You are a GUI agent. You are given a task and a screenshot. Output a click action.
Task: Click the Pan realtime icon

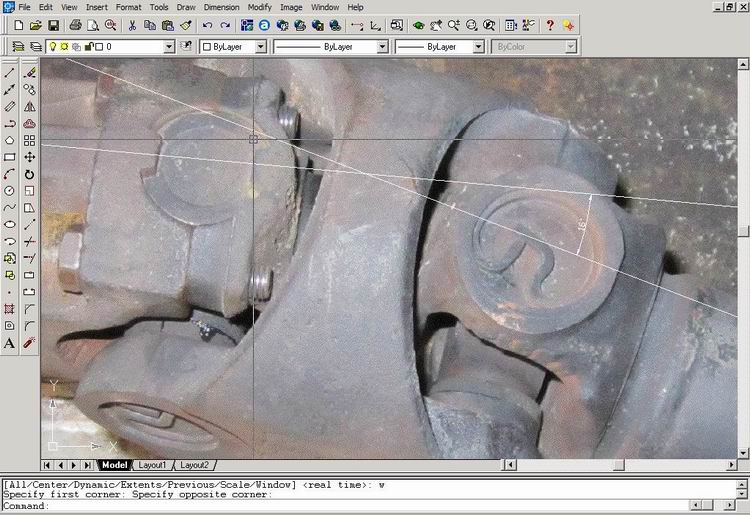[x=437, y=25]
